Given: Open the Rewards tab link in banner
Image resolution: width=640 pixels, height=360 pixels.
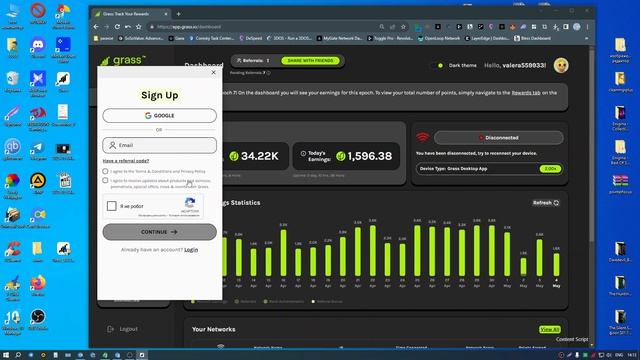Looking at the screenshot, I should point(526,93).
